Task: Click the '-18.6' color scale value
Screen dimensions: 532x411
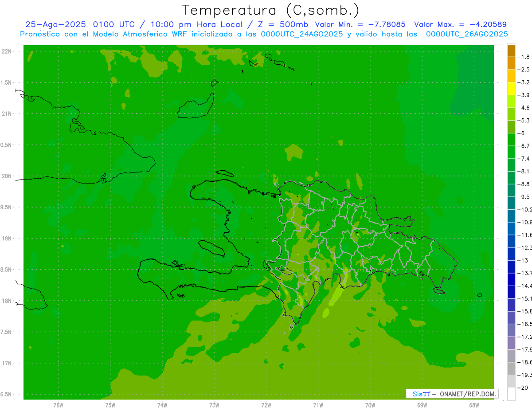Action: (524, 362)
